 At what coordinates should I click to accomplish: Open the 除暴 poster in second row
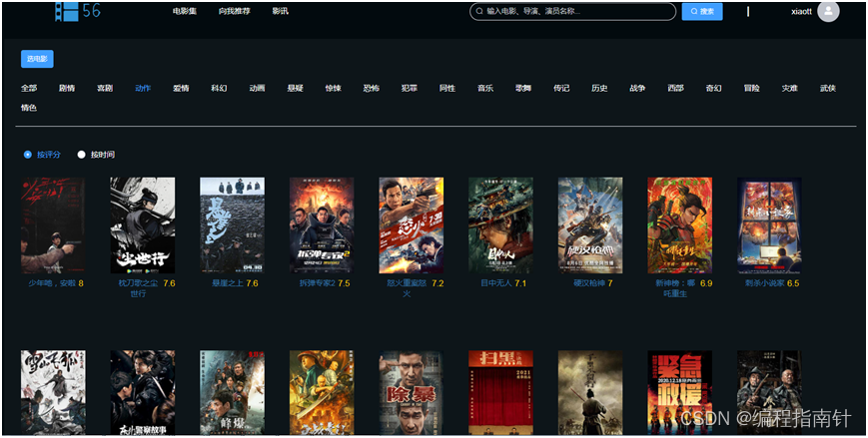pyautogui.click(x=412, y=393)
